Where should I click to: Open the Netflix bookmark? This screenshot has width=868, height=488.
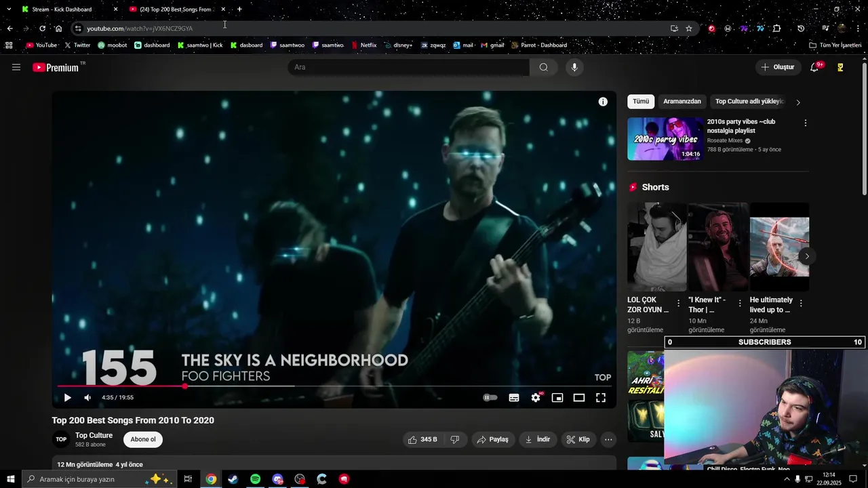[364, 45]
